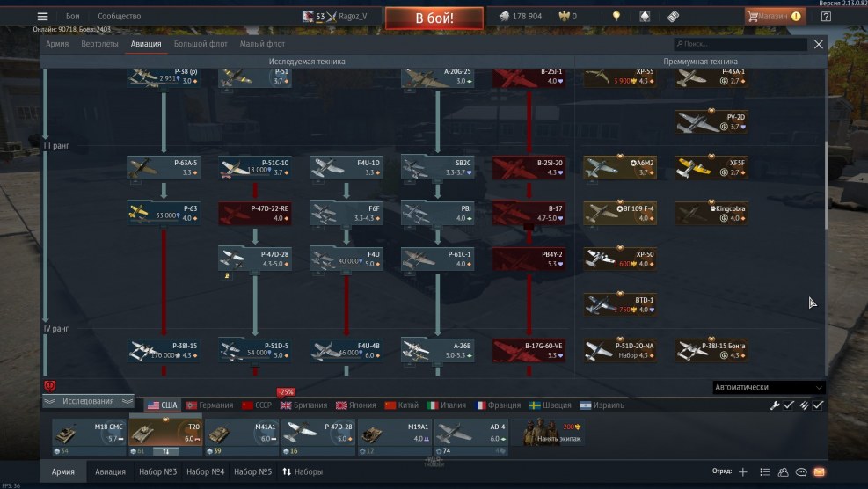This screenshot has width=868, height=489.
Task: Open the Автоматически dropdown
Action: (x=769, y=387)
